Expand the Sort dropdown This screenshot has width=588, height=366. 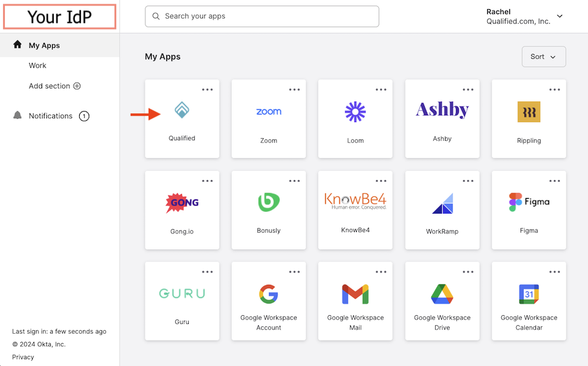tap(544, 57)
